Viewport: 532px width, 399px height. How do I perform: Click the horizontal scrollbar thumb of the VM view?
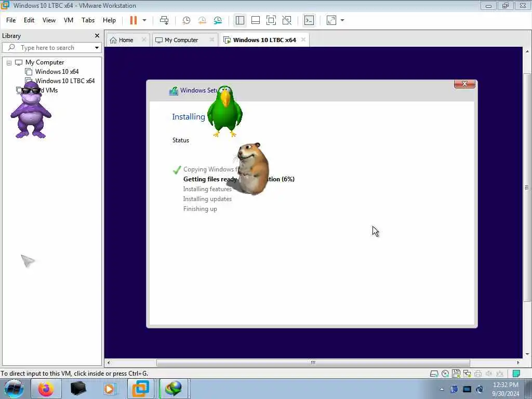[x=313, y=363]
